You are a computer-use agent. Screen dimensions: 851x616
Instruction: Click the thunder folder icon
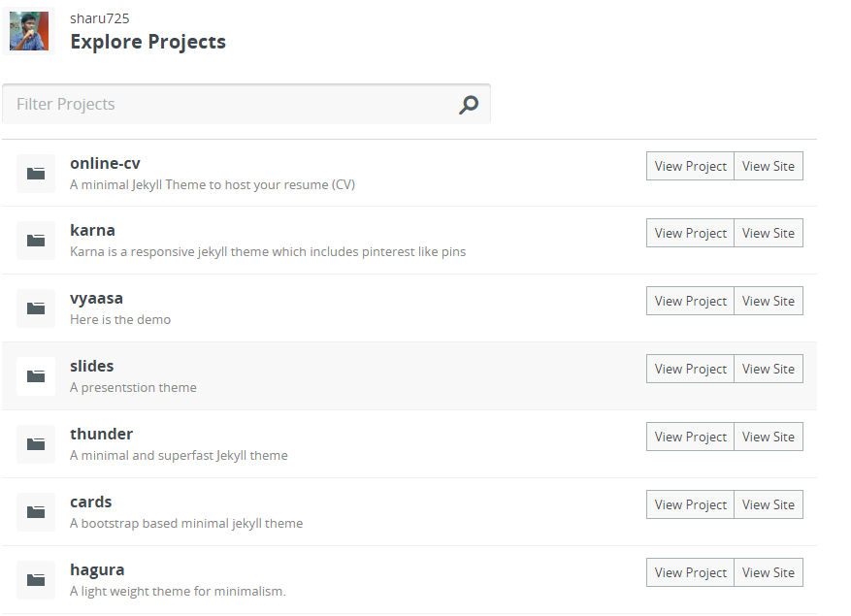coord(36,444)
